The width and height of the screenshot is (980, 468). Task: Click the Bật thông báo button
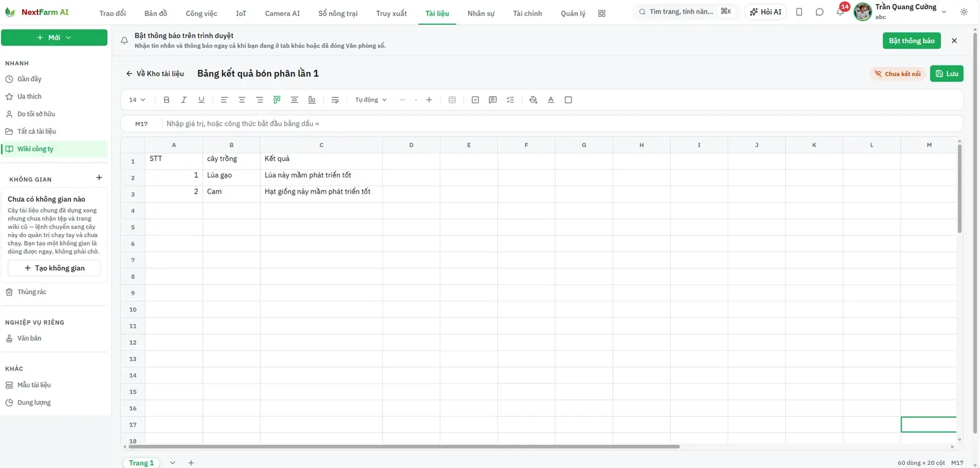(912, 40)
